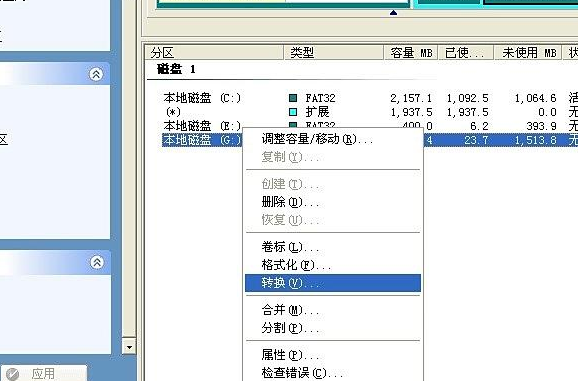Collapse the upper sidebar panel with chevron button
Image resolution: width=578 pixels, height=381 pixels.
96,74
